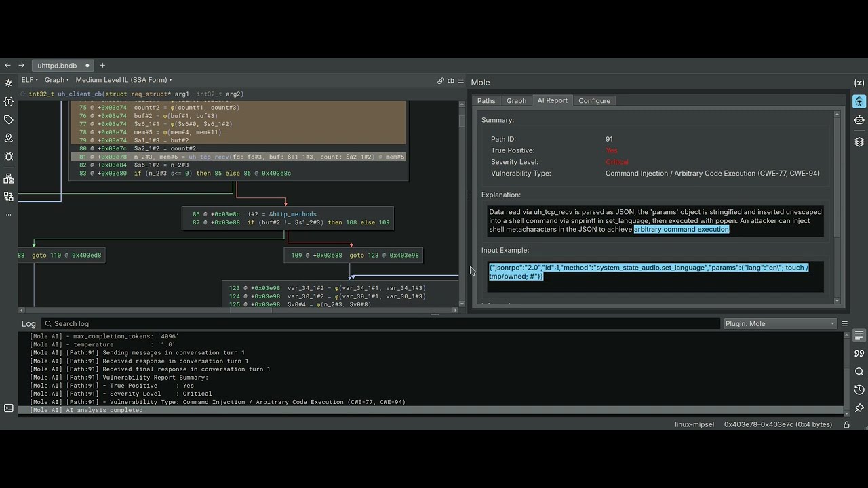Open the Stack Trace panel icon
The height and width of the screenshot is (488, 868).
[x=859, y=142]
